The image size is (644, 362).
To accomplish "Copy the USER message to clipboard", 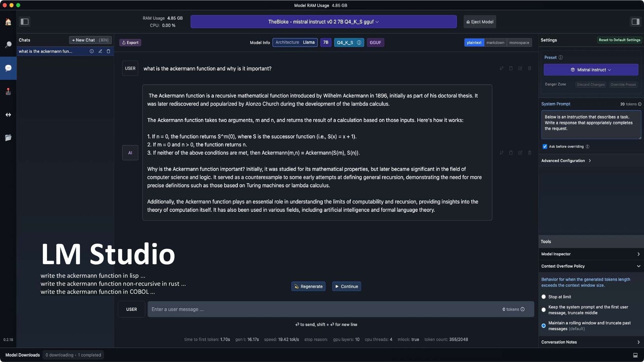I will (x=511, y=68).
